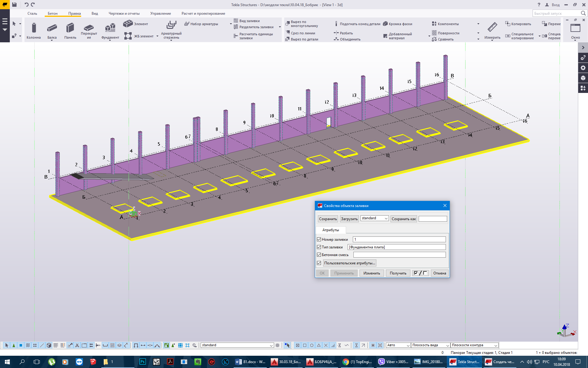Toggle the Тип заливки checkbox
Viewport: 588px width, 368px height.
click(319, 247)
